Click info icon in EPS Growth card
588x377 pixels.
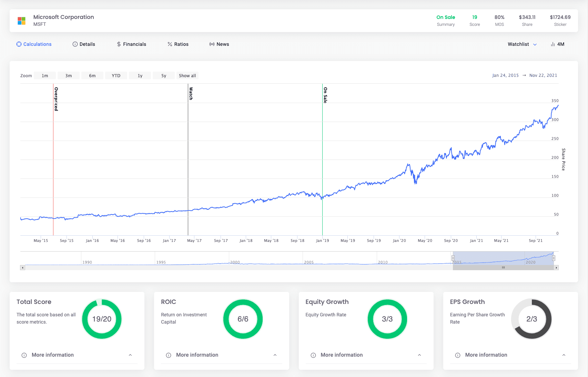pyautogui.click(x=458, y=355)
